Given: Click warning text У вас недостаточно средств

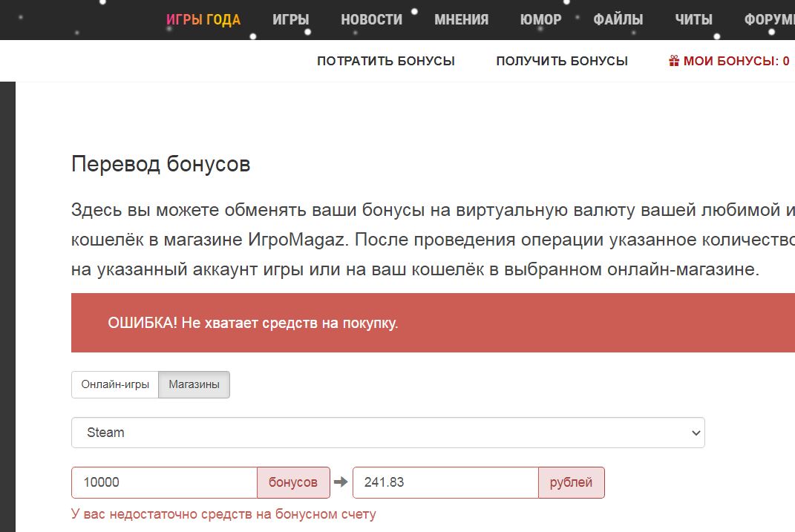Looking at the screenshot, I should point(223,514).
